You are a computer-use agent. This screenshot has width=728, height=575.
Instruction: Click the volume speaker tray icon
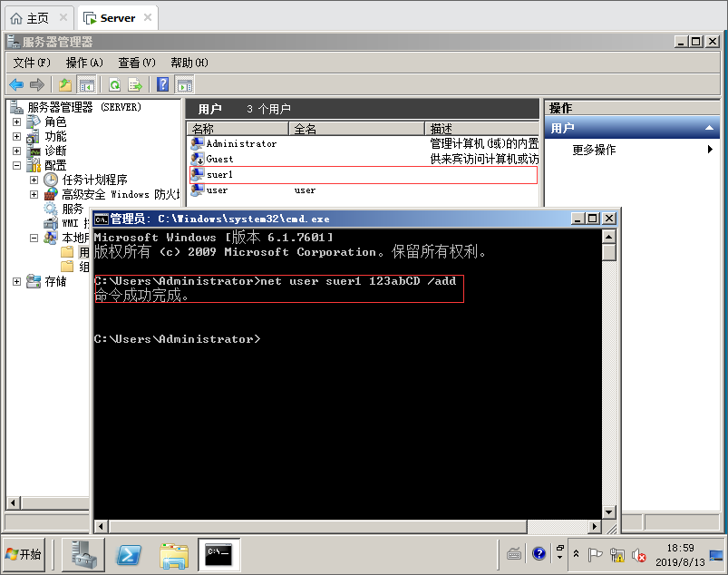[638, 555]
